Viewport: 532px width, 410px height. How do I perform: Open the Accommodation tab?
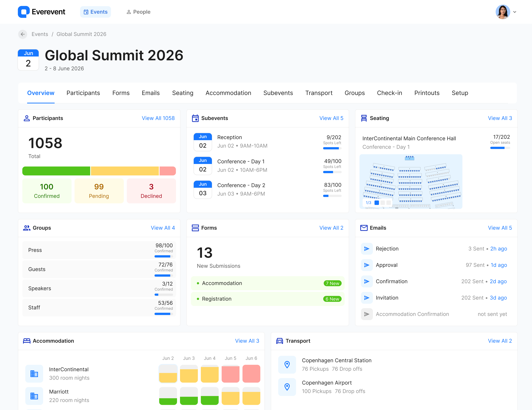(x=228, y=93)
